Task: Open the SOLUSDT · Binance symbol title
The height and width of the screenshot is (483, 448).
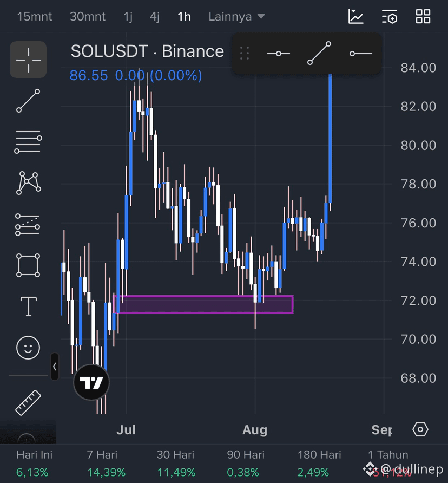Action: [147, 51]
